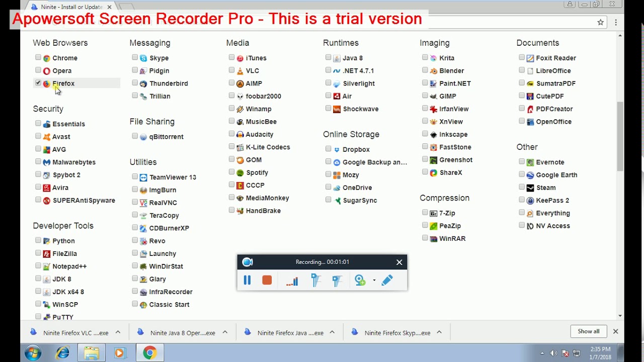Click the scrollbar down arrow
This screenshot has width=644, height=362.
(620, 316)
